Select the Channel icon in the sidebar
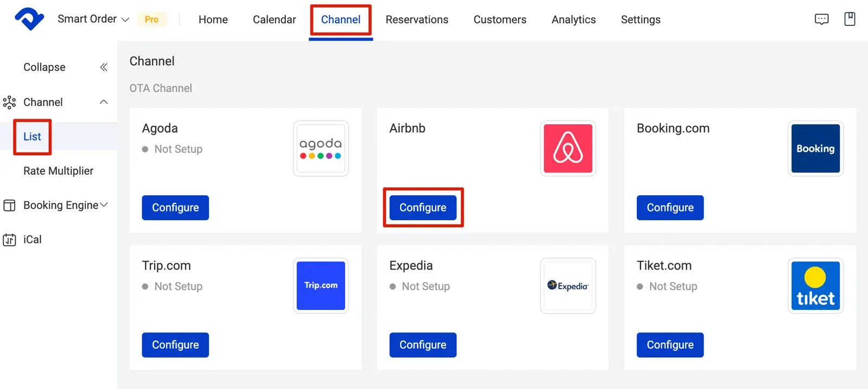This screenshot has height=389, width=868. tap(10, 102)
